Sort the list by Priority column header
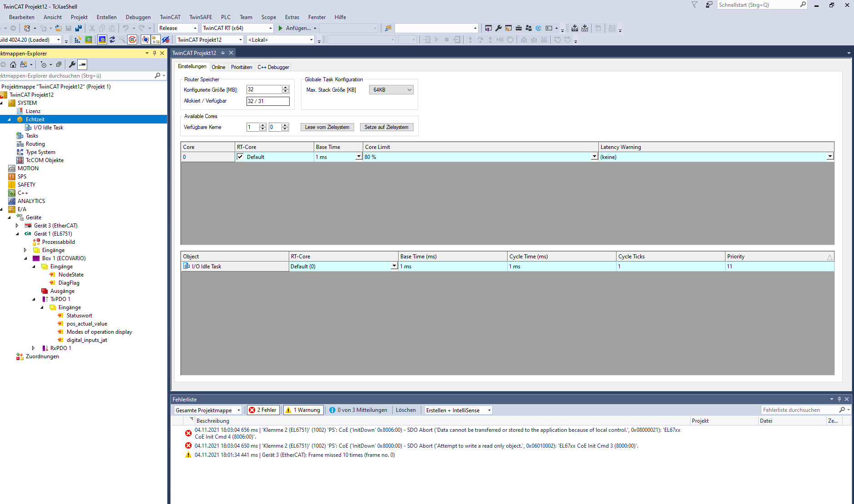Viewport: 854px width, 504px height. [780, 257]
